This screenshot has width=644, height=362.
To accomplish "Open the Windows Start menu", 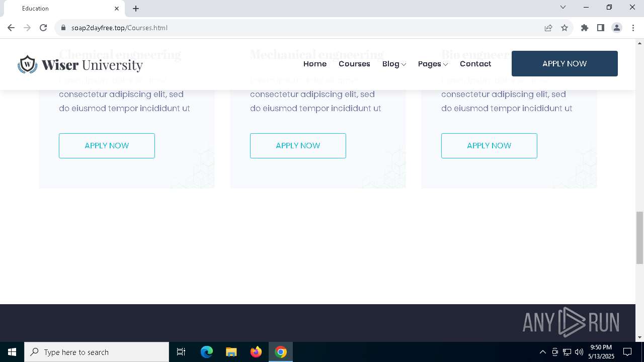I will click(12, 352).
